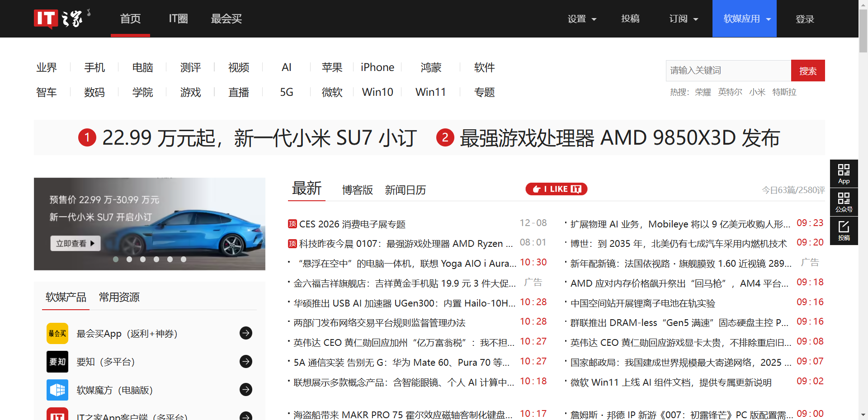Open the App QR code sidebar icon
868x420 pixels.
click(x=844, y=173)
